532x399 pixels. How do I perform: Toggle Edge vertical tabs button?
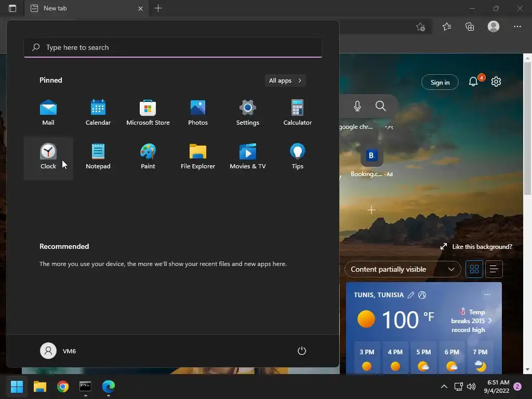pos(12,8)
